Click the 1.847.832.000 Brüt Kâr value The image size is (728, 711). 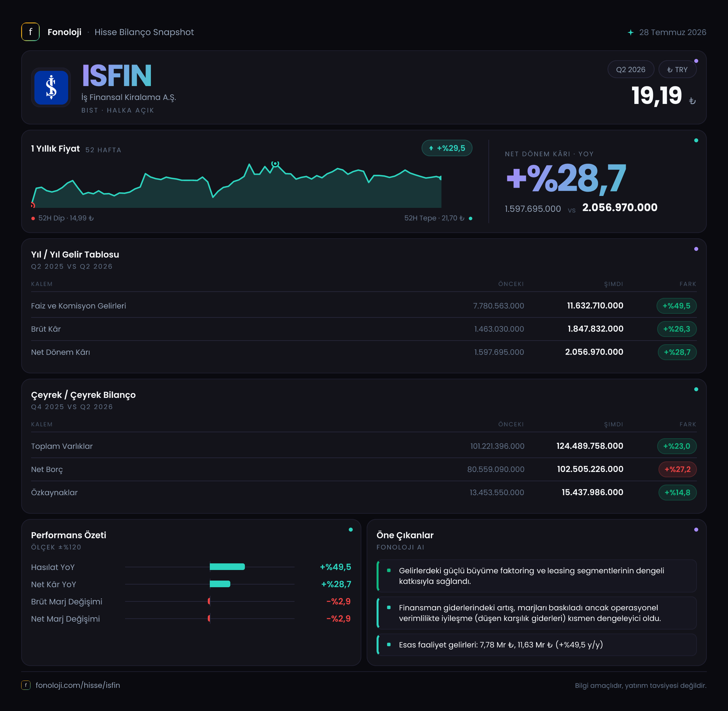click(595, 329)
